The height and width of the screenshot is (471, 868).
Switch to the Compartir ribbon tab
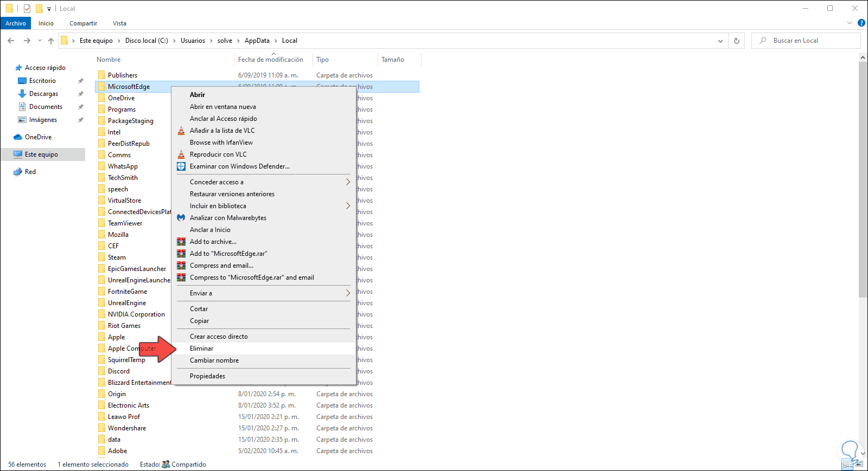[84, 23]
